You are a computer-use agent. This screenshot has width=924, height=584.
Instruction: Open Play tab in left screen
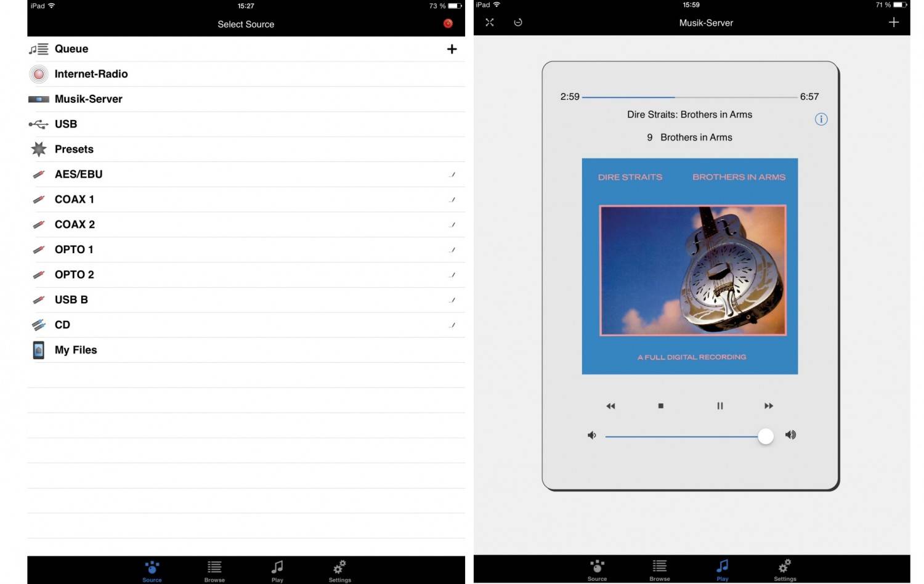point(277,571)
